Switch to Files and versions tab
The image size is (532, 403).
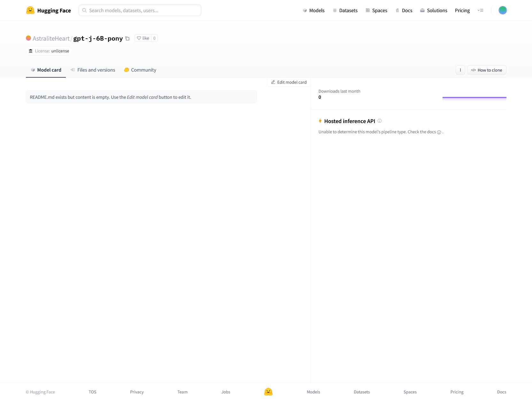tap(93, 70)
